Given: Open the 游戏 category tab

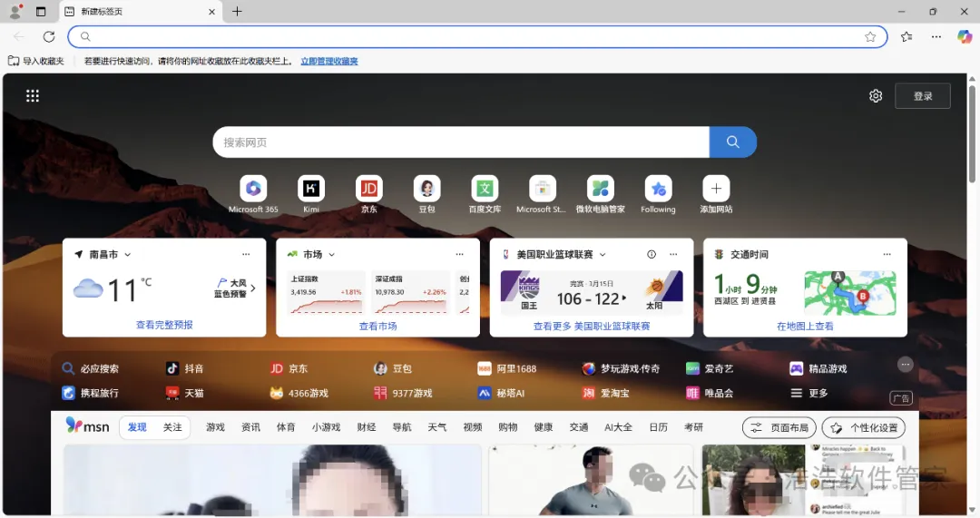Looking at the screenshot, I should pyautogui.click(x=215, y=427).
